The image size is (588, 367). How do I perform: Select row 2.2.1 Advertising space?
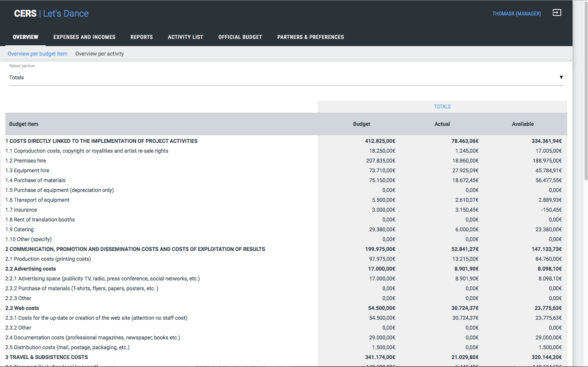[x=286, y=279]
